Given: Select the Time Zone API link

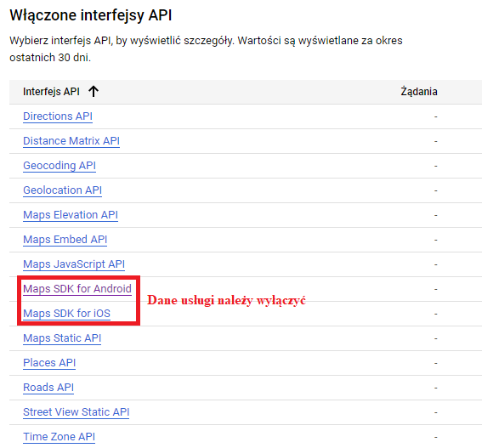Looking at the screenshot, I should [59, 437].
